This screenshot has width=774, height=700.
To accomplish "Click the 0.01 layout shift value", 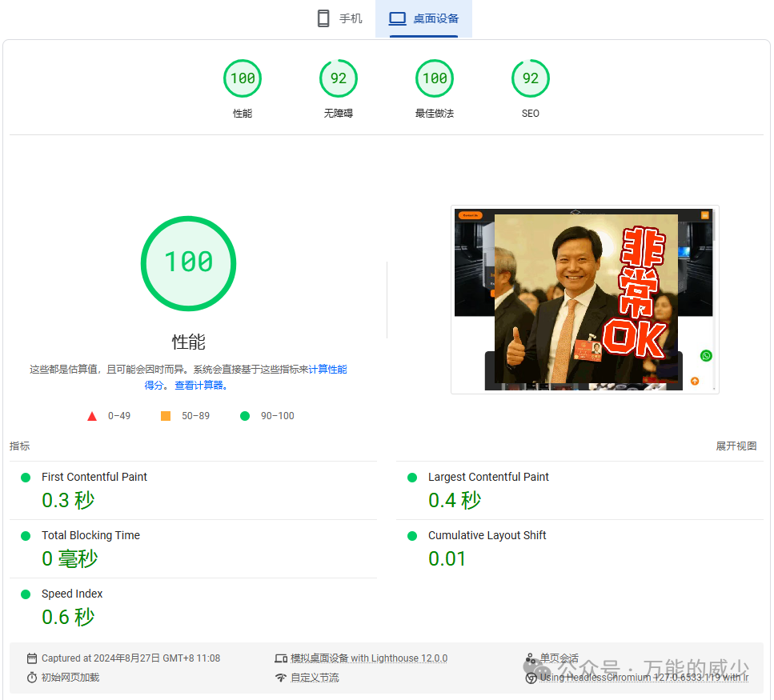I will (447, 559).
